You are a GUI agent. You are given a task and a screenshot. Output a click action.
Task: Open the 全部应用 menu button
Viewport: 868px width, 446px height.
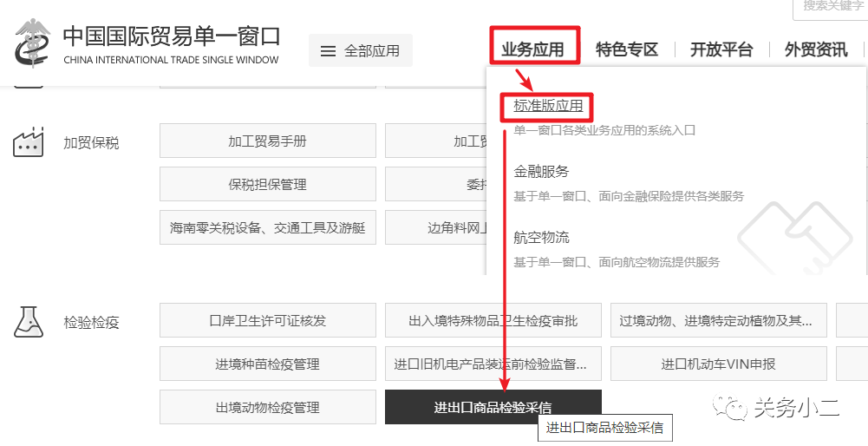pos(361,51)
